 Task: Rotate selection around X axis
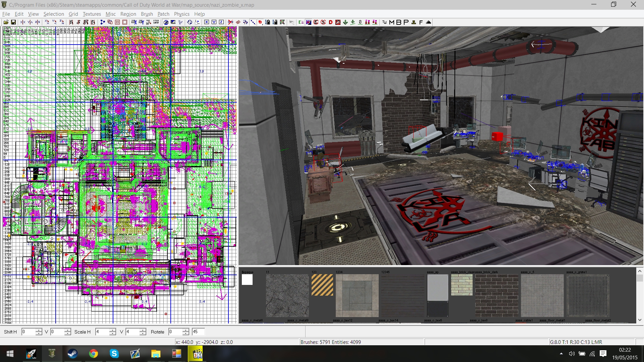pyautogui.click(x=47, y=22)
